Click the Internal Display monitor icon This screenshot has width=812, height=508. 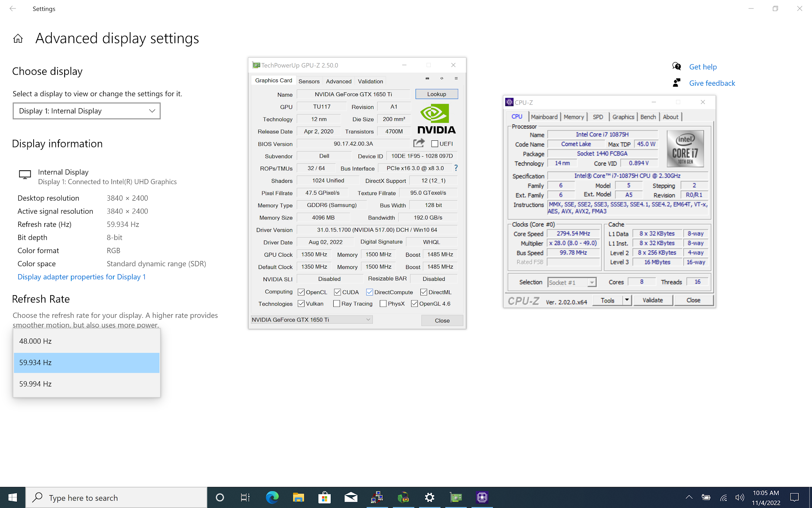tap(25, 174)
